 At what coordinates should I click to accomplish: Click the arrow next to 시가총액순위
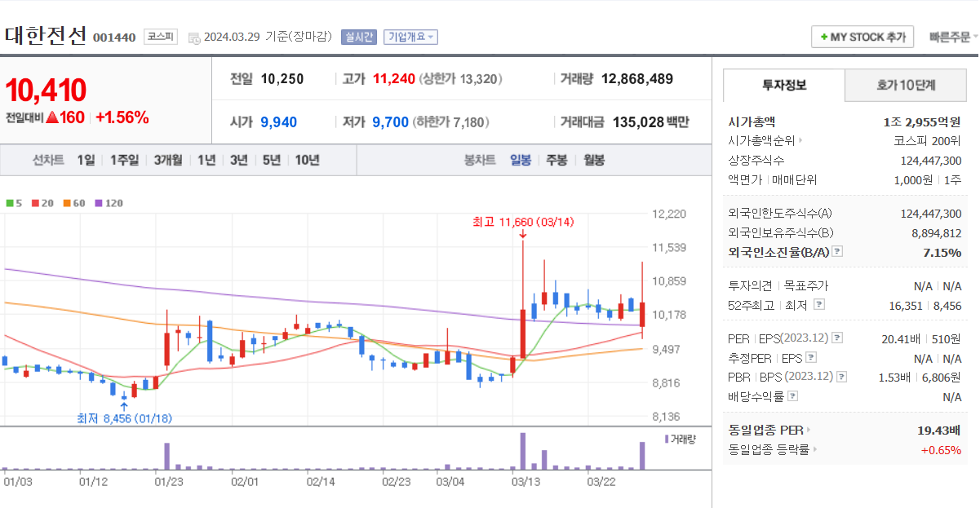tap(800, 141)
